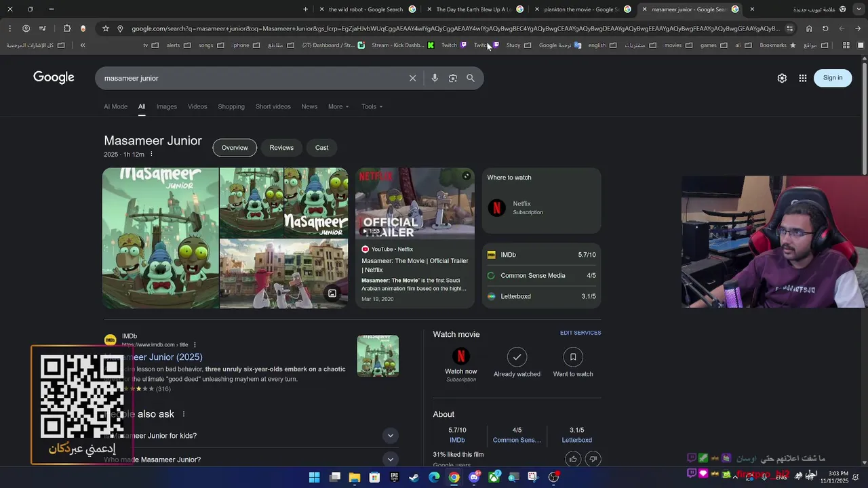
Task: Select the News search tab
Action: (x=309, y=106)
